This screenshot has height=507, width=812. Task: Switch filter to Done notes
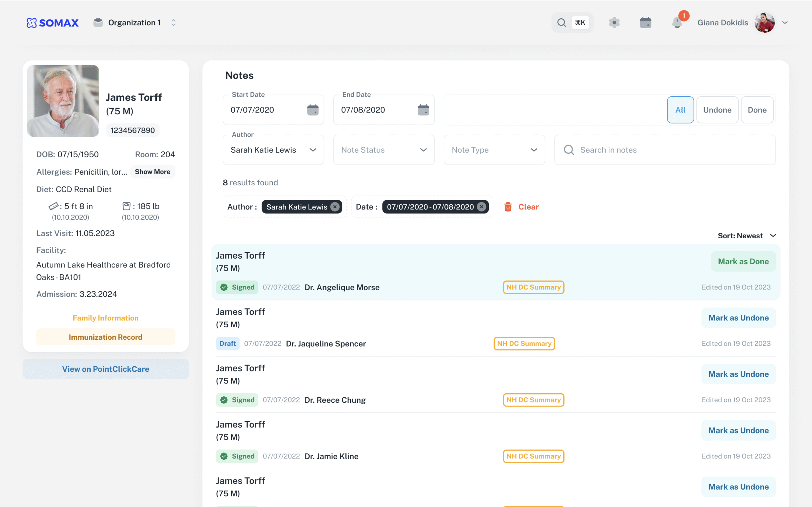pos(757,110)
